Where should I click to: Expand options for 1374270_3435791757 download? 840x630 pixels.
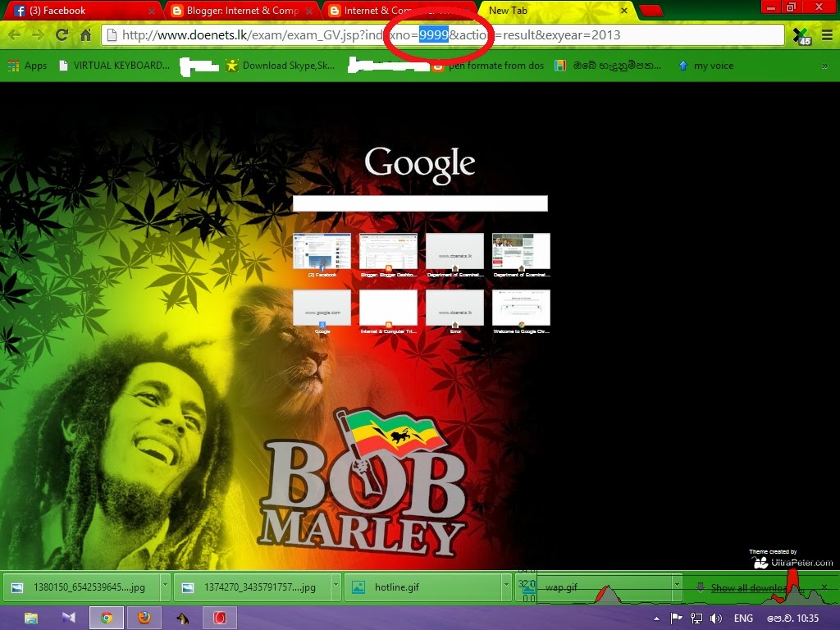[336, 587]
